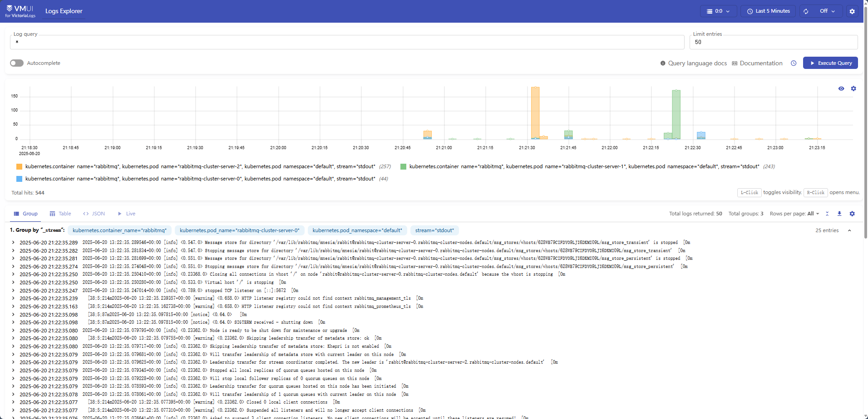Toggle graph visibility with the eye icon
This screenshot has width=868, height=419.
pyautogui.click(x=841, y=88)
